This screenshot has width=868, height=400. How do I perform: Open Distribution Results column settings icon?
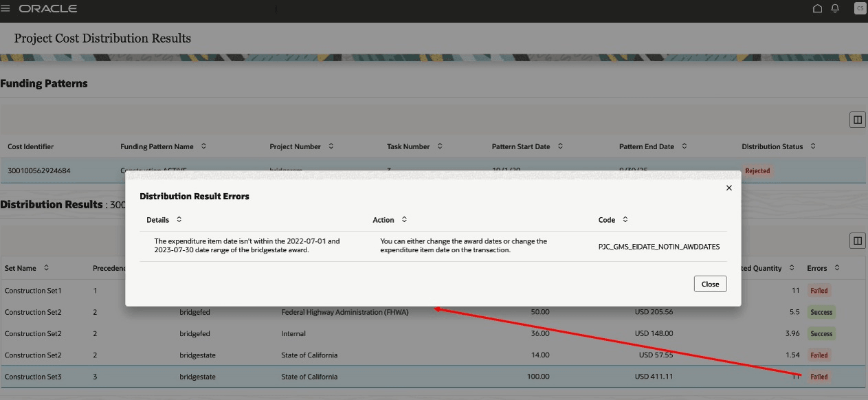coord(857,241)
